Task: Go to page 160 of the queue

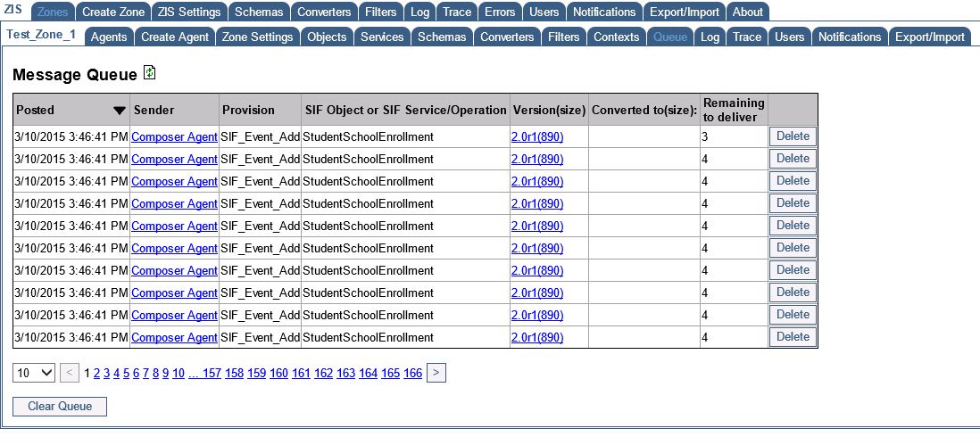Action: coord(278,374)
